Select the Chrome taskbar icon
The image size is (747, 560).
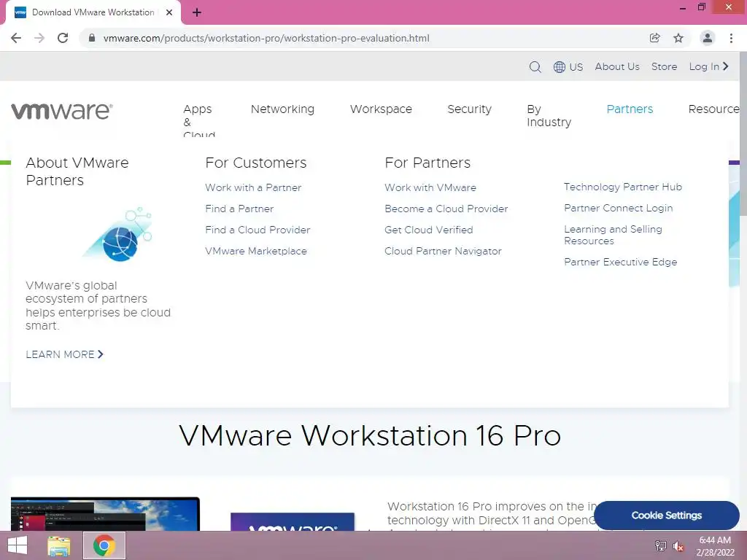pos(104,545)
